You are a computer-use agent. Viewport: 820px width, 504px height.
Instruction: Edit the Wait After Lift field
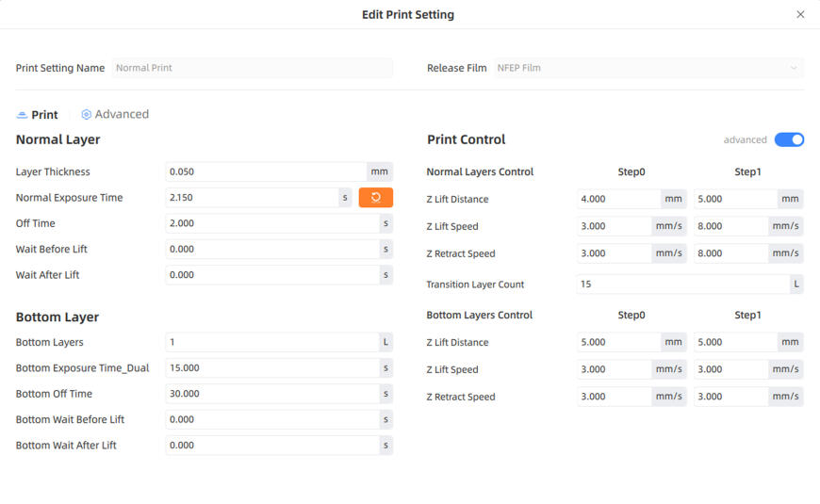click(x=272, y=275)
